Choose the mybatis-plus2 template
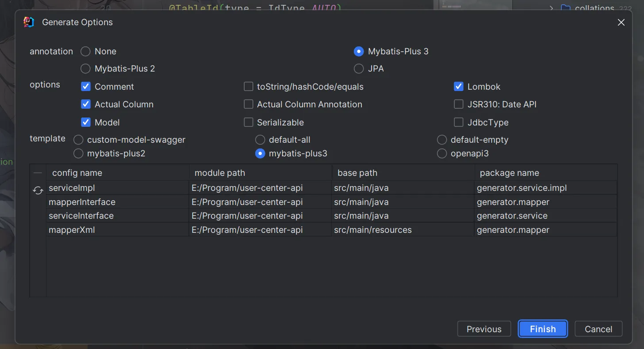 [78, 153]
